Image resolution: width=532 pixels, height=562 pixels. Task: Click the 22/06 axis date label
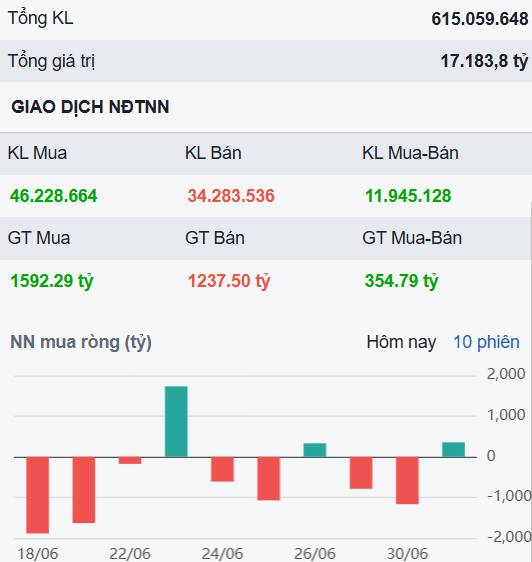click(130, 554)
